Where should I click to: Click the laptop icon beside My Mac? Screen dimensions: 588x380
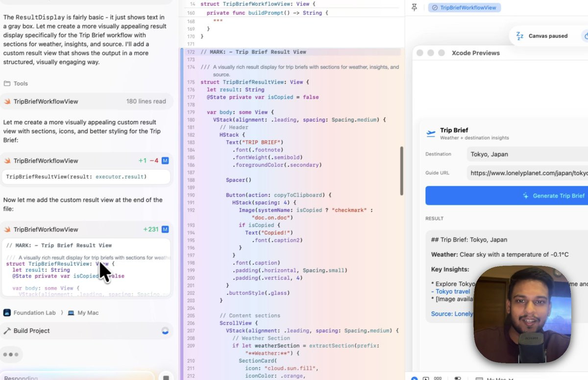(71, 313)
